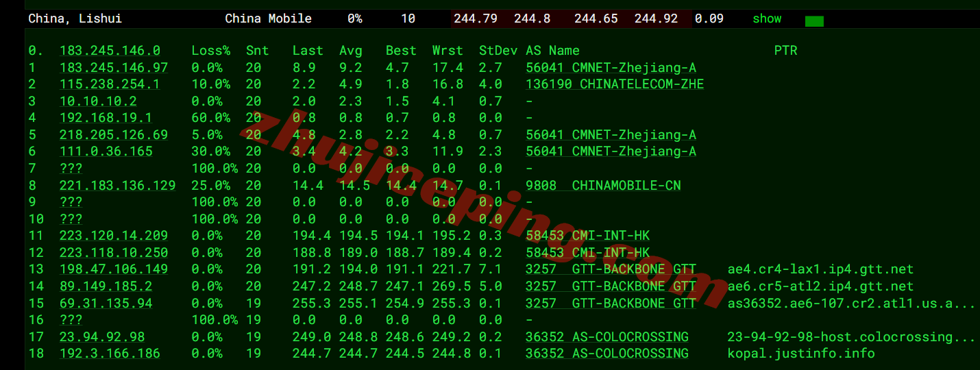Click the ??? link on hop 9
Viewport: 980px width, 370px height.
point(71,202)
